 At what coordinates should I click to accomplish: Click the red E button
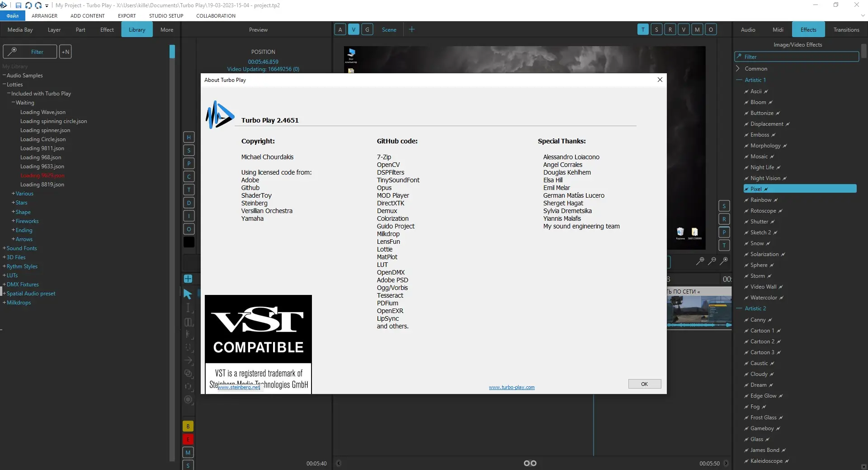point(188,439)
